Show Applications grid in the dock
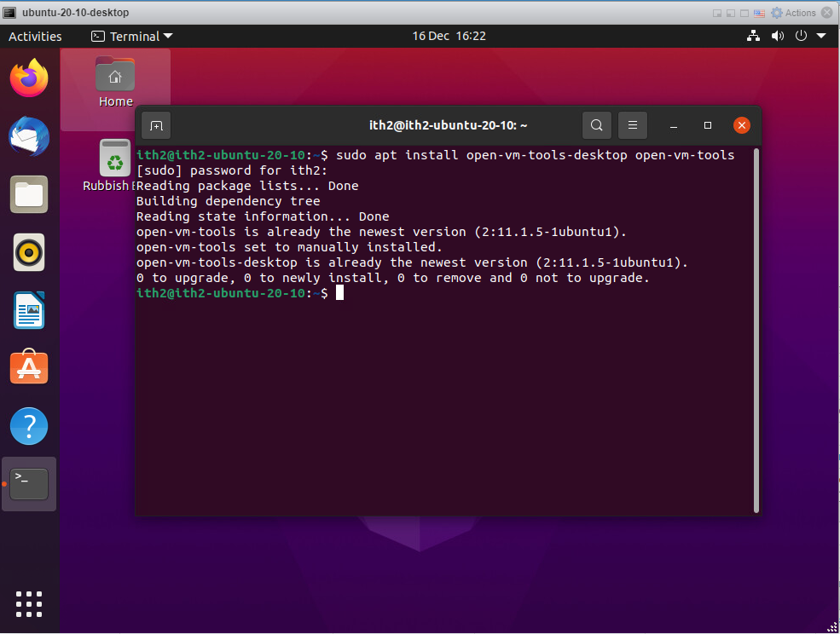840x634 pixels. pyautogui.click(x=29, y=604)
